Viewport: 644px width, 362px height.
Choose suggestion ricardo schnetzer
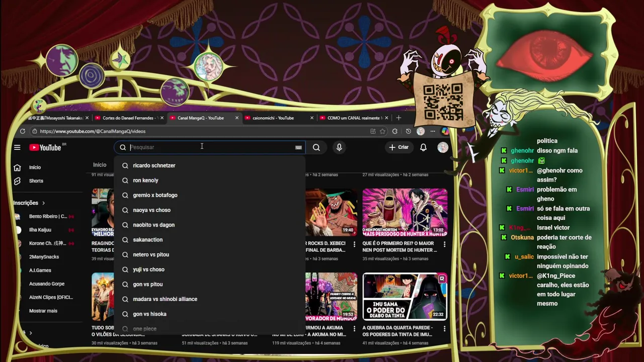click(210, 165)
